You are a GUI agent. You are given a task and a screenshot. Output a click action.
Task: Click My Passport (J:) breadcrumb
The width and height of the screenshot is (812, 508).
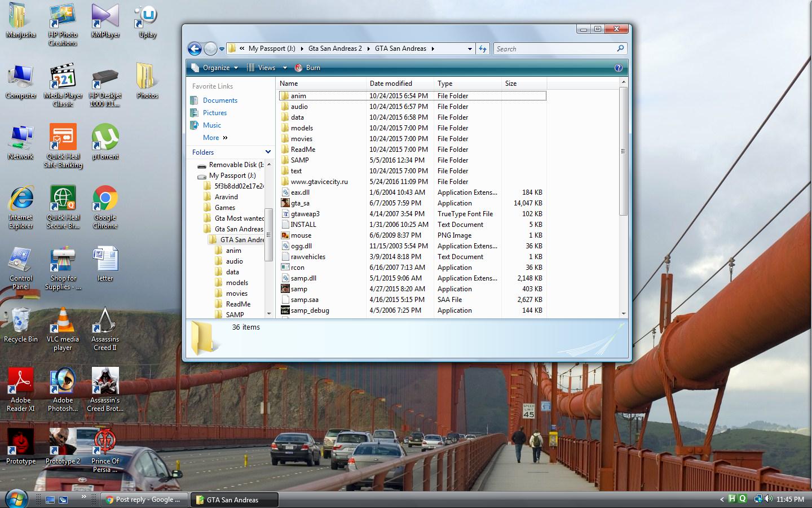(x=272, y=49)
